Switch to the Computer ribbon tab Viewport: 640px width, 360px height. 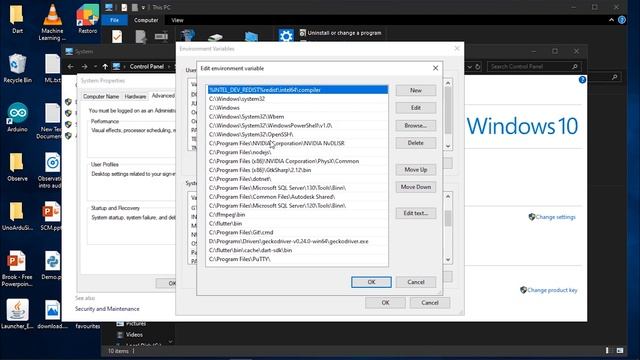coord(146,20)
